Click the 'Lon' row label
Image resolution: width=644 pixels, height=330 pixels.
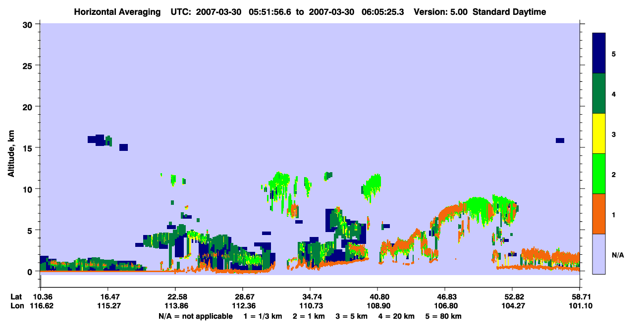pos(17,306)
